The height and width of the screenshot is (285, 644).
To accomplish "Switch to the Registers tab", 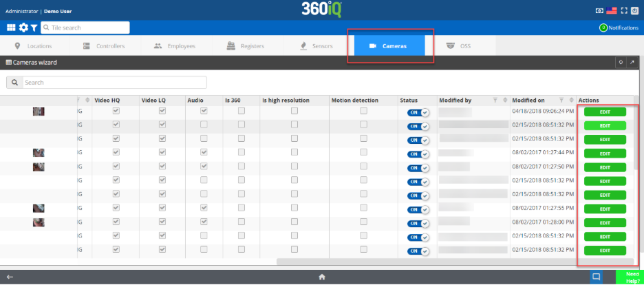I will [x=246, y=46].
